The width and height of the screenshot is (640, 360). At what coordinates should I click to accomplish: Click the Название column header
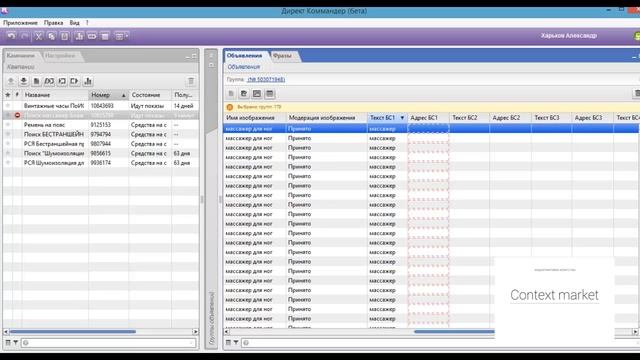coord(55,95)
